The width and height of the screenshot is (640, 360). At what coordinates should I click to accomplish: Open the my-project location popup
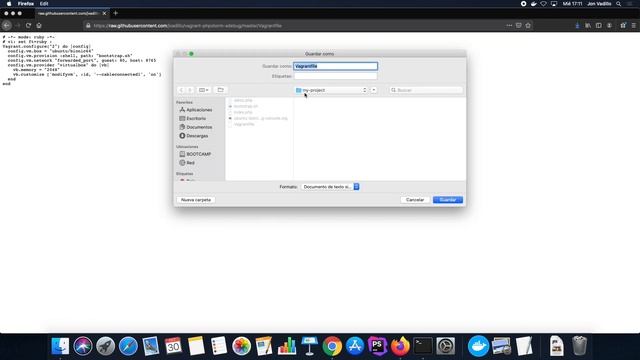pos(331,90)
